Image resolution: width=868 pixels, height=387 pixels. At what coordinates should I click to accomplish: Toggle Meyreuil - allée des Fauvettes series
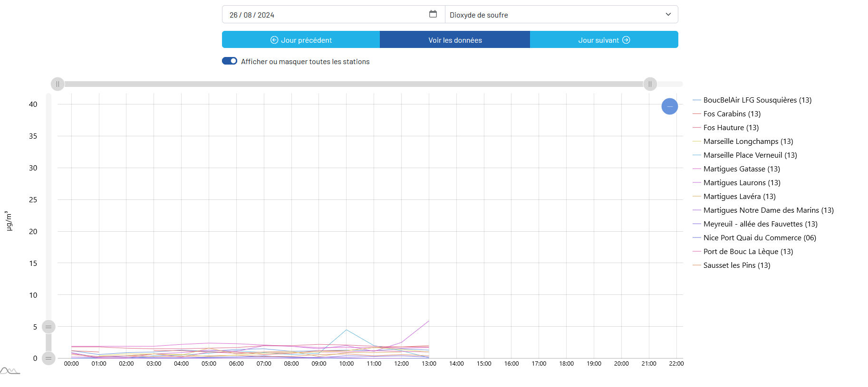point(755,224)
